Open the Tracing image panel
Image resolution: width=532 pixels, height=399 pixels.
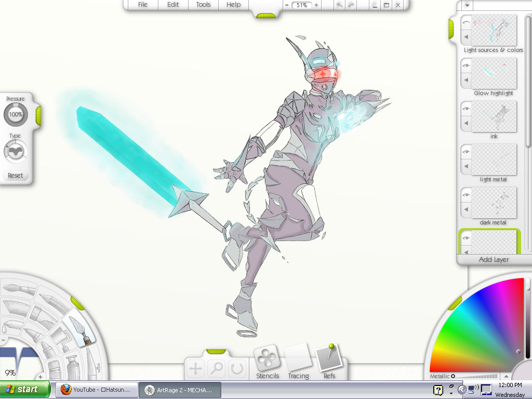(298, 362)
